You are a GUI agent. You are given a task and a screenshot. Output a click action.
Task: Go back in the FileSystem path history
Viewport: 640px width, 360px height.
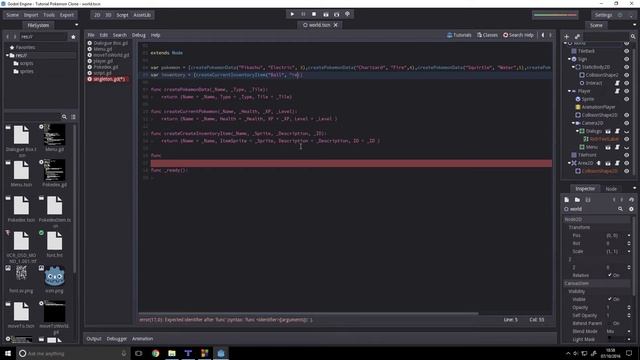click(7, 37)
